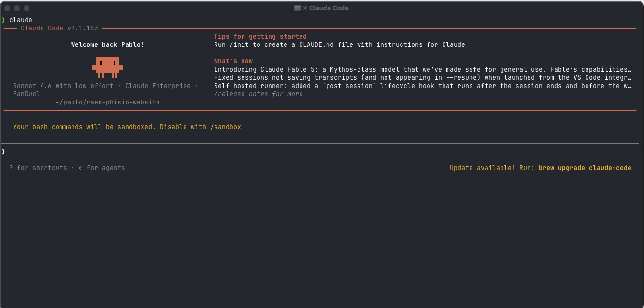Click the green shell prompt arrow
This screenshot has height=308, width=644.
[3, 20]
